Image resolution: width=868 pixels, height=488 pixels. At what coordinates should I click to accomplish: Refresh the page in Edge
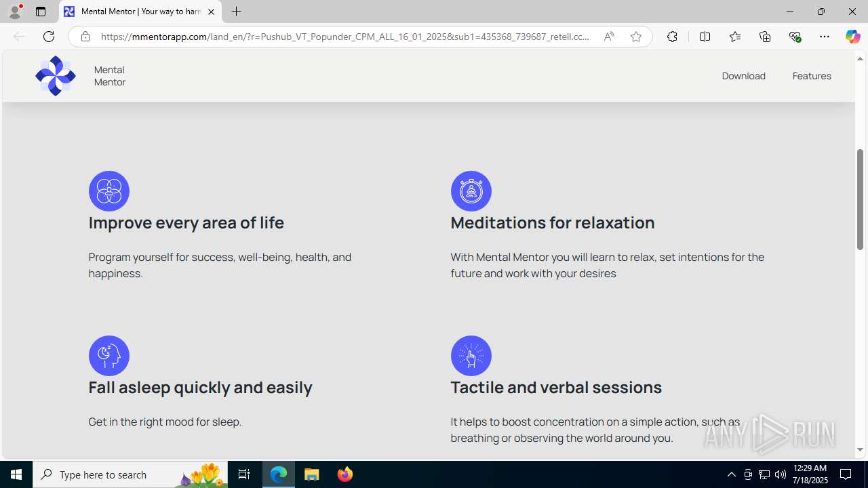(x=49, y=37)
